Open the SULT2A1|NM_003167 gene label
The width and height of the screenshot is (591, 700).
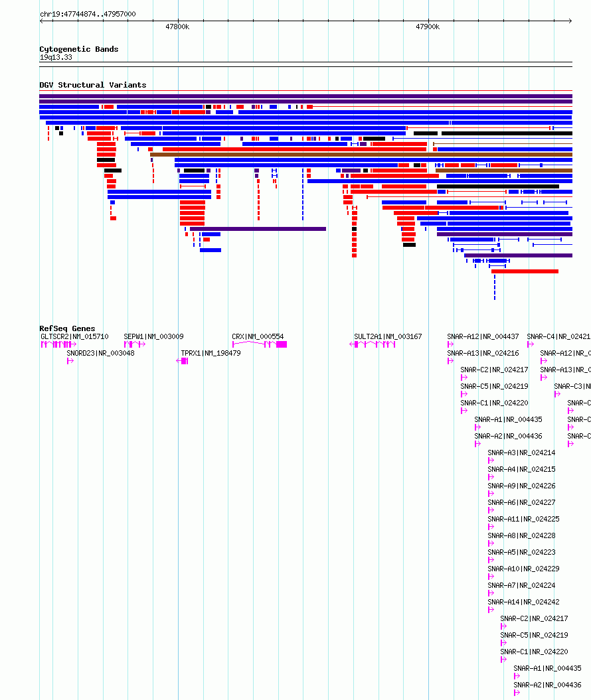click(x=388, y=336)
